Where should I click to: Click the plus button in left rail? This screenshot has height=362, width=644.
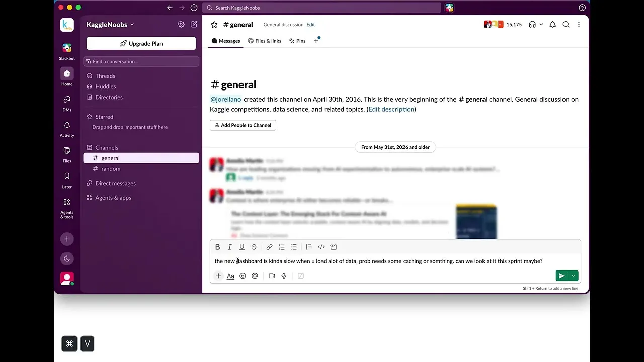tap(67, 239)
